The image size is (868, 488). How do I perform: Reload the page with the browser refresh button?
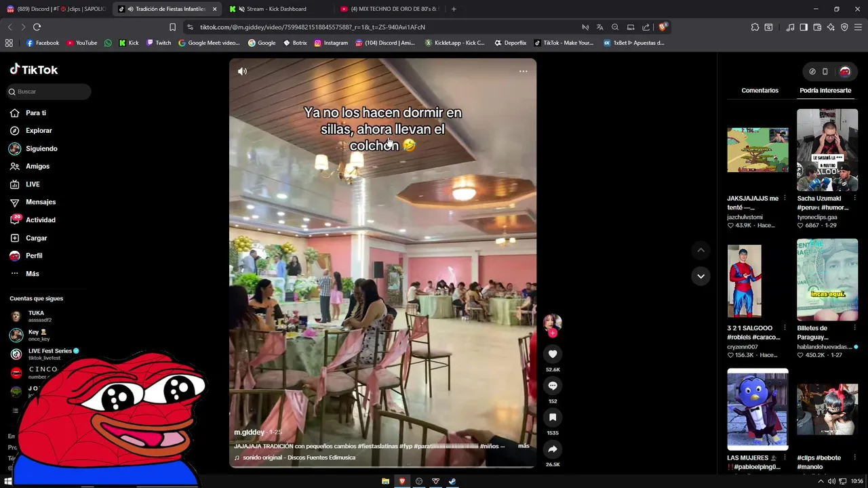click(37, 27)
